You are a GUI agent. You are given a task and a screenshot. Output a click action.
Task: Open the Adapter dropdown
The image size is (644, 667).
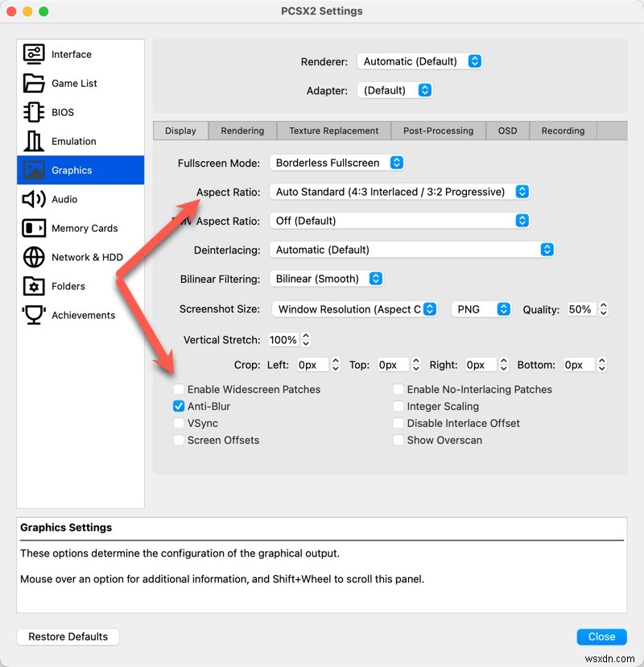[x=395, y=90]
